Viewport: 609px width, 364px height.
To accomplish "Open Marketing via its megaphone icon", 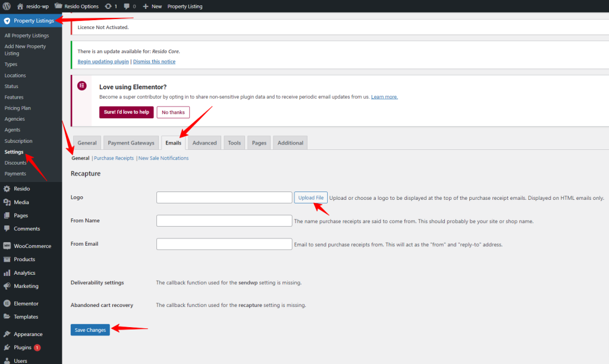I will 8,286.
